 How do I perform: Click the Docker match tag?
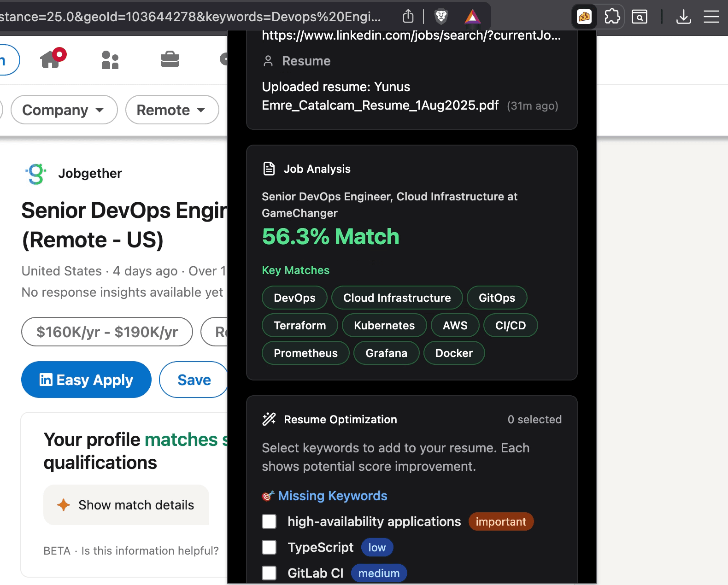click(x=454, y=353)
